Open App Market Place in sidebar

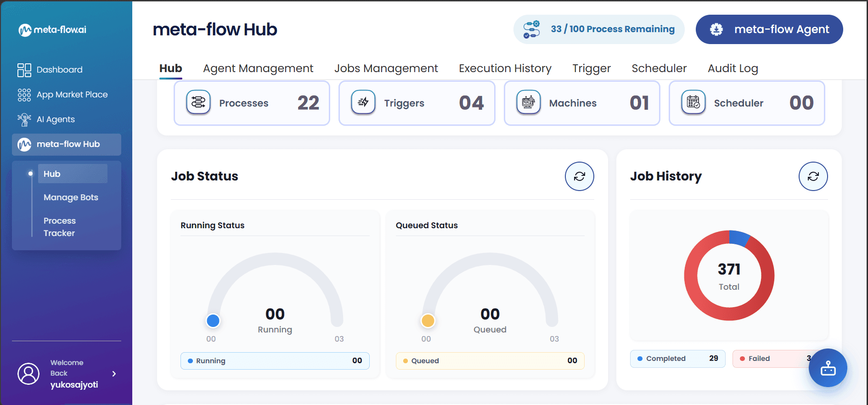click(x=62, y=95)
